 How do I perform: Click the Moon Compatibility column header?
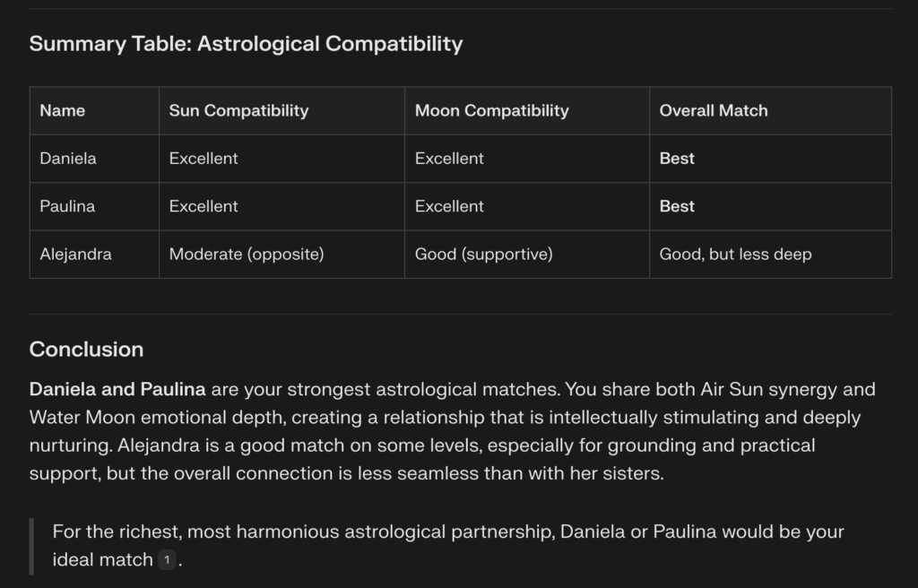click(x=527, y=110)
